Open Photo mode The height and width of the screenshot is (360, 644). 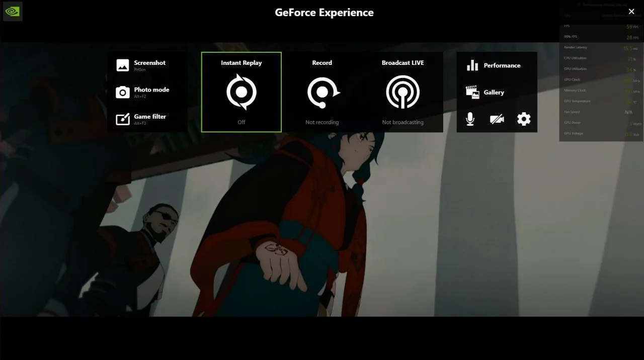pos(147,92)
